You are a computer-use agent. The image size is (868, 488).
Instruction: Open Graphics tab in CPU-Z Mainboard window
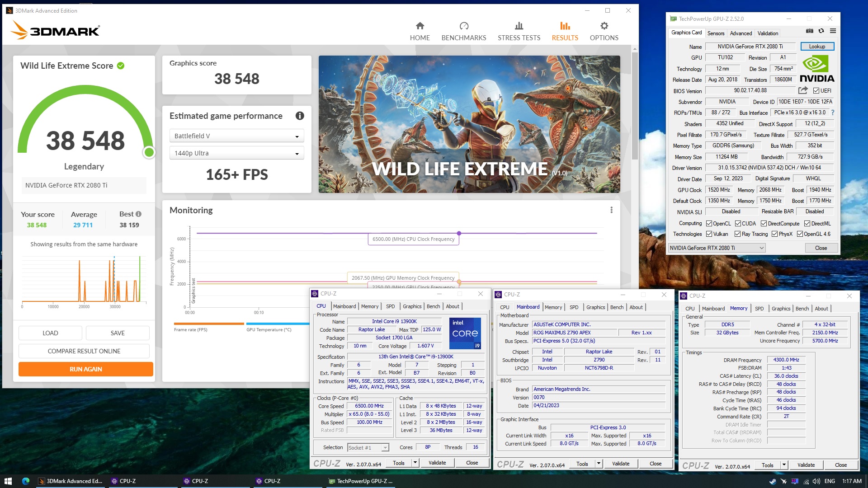coord(595,307)
